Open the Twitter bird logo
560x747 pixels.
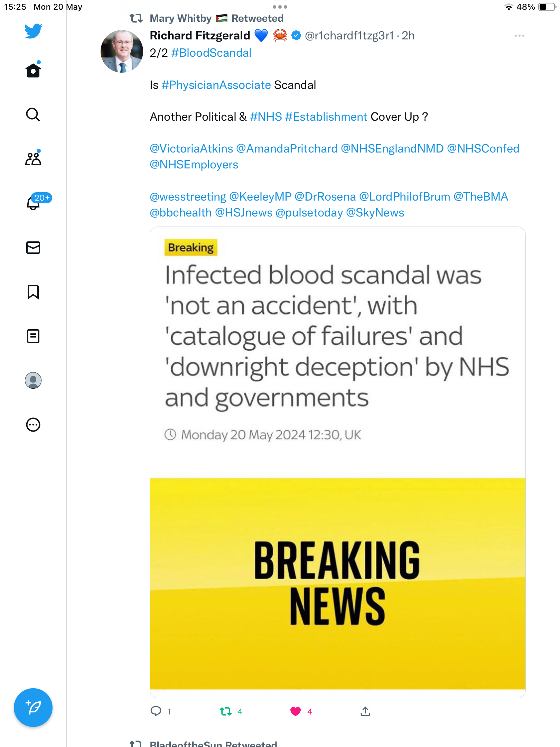pyautogui.click(x=33, y=31)
